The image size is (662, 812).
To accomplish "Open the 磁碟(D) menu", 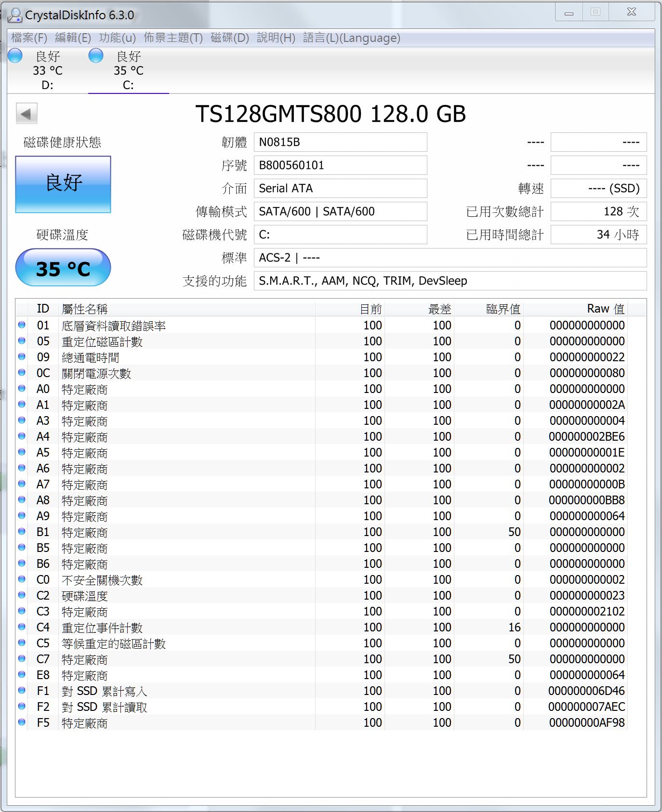I will tap(230, 38).
